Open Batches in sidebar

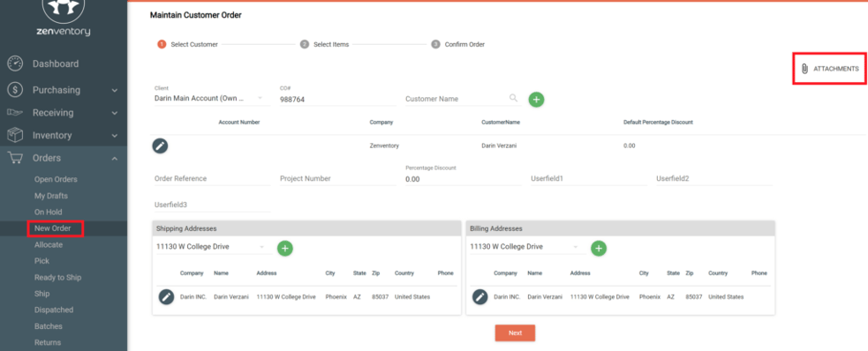[x=49, y=326]
